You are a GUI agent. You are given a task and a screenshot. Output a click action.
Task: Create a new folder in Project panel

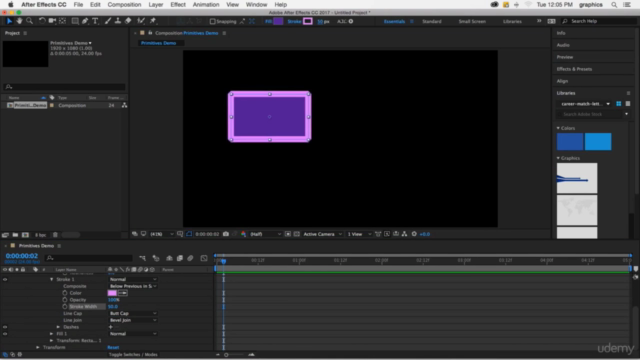pos(15,235)
